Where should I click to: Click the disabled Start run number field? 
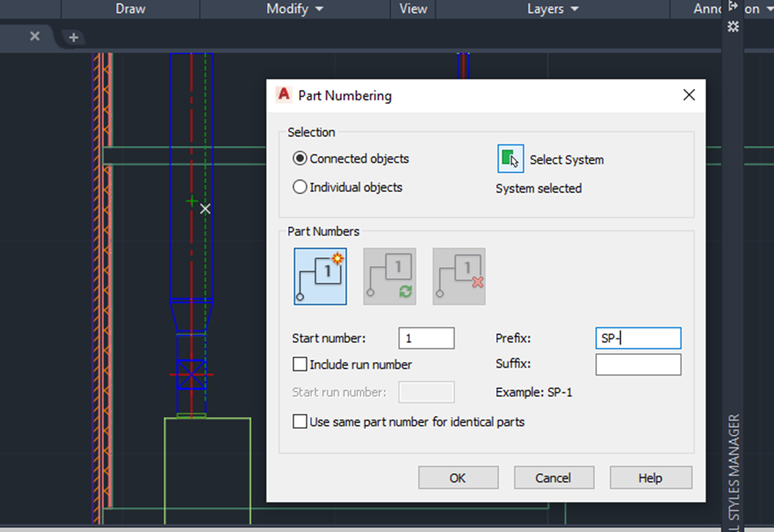pyautogui.click(x=426, y=392)
